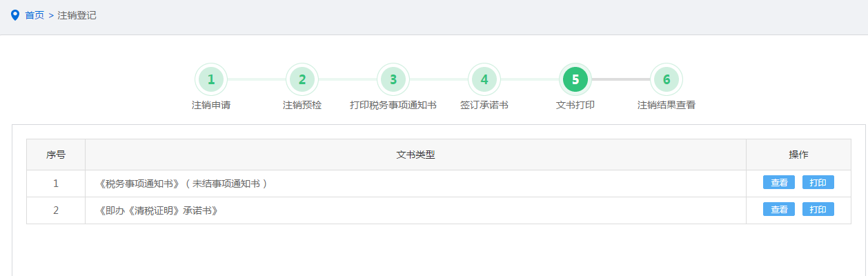This screenshot has width=868, height=276.
Task: Open the 首页 breadcrumb link
Action: click(x=34, y=15)
